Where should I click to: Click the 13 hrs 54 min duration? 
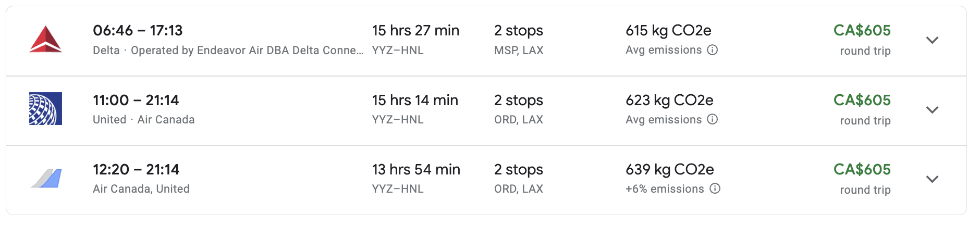point(416,169)
